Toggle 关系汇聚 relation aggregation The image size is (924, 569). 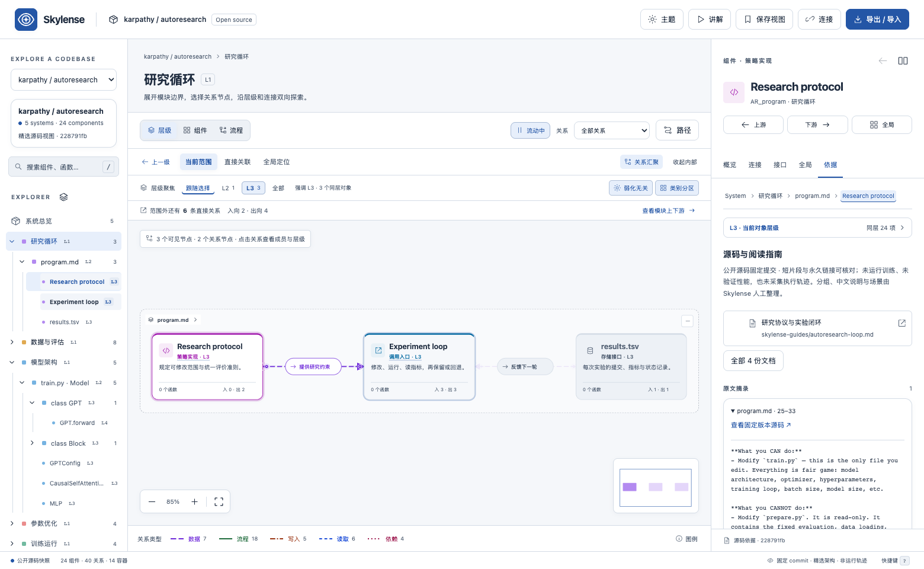point(641,162)
